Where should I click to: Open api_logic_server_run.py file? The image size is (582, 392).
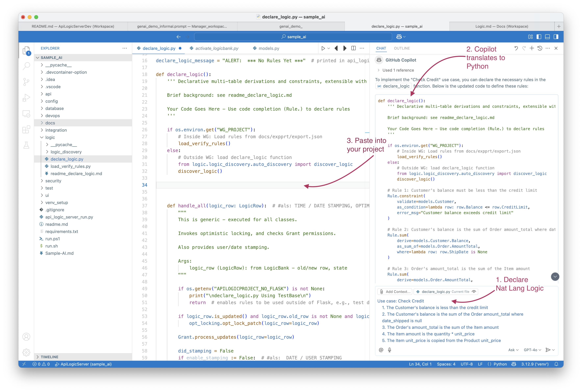tap(83, 217)
